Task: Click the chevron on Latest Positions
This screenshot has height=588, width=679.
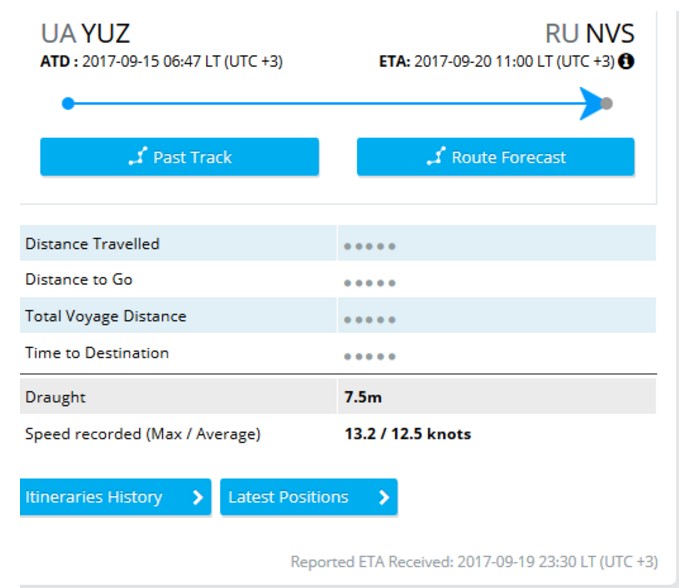Action: 383,497
